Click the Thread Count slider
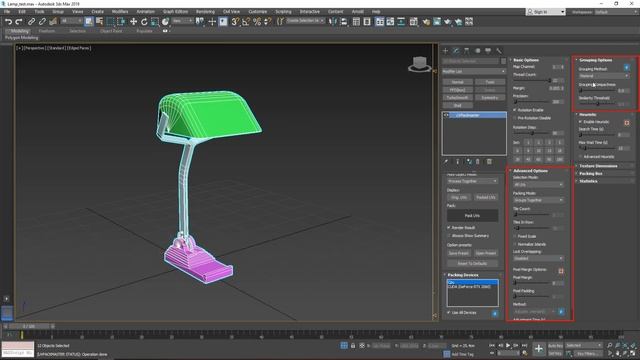Image resolution: width=640 pixels, height=360 pixels. click(x=532, y=80)
